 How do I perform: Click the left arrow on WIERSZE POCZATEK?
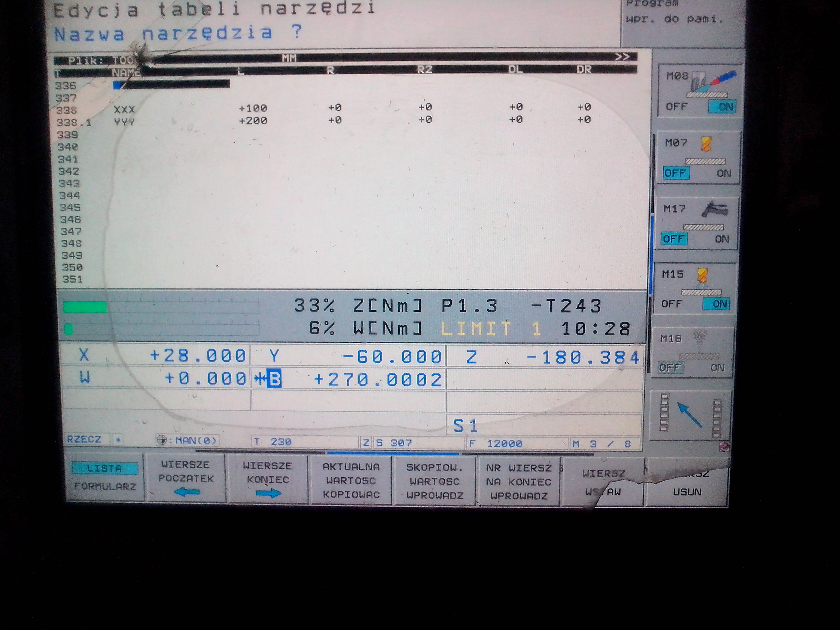[x=187, y=493]
